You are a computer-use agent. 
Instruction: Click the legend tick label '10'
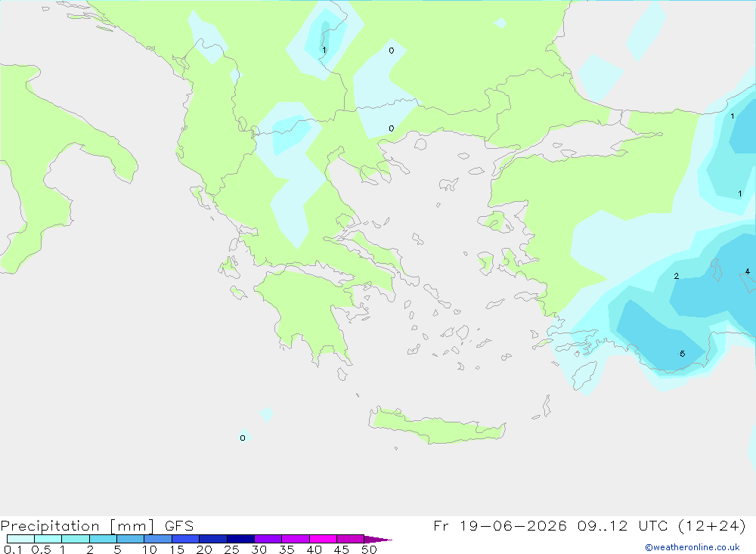point(150,549)
